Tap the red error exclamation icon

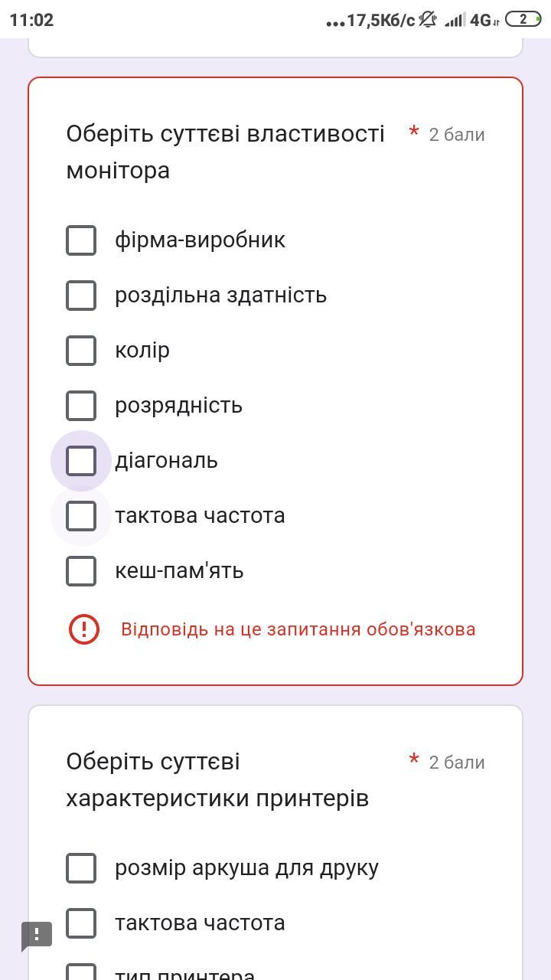coord(84,629)
